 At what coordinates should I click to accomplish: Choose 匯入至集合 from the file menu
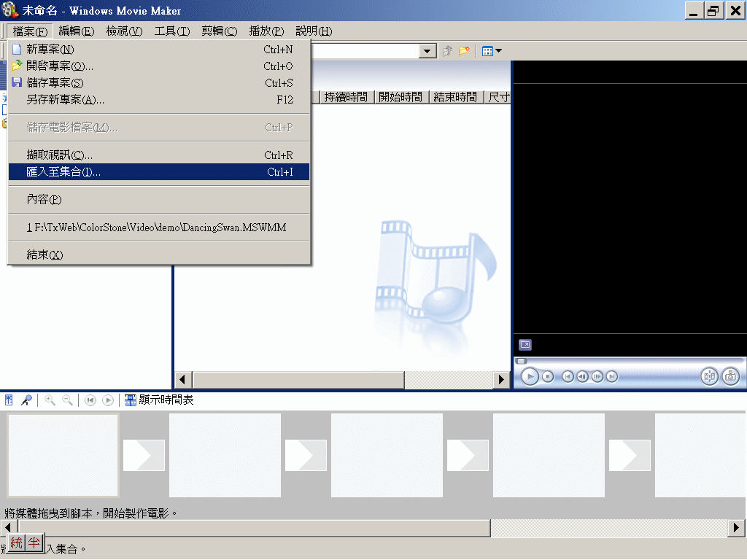(x=62, y=172)
